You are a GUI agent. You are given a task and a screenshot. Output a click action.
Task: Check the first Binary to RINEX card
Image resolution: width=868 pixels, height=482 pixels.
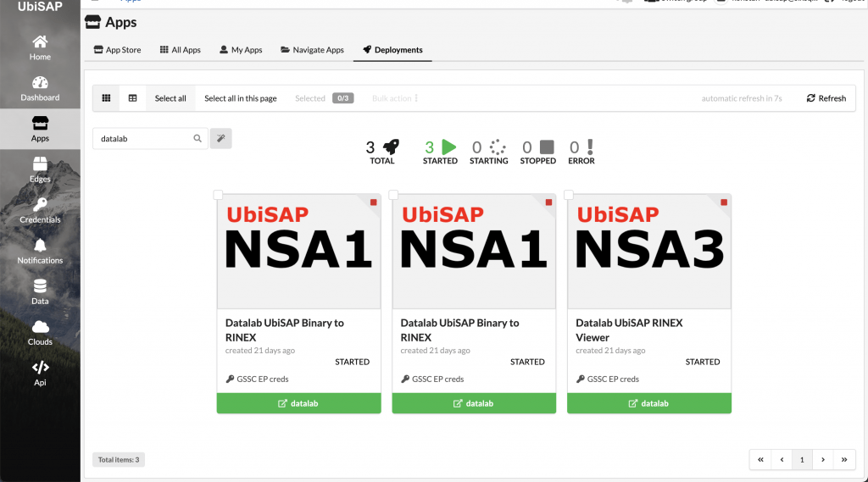click(x=218, y=195)
